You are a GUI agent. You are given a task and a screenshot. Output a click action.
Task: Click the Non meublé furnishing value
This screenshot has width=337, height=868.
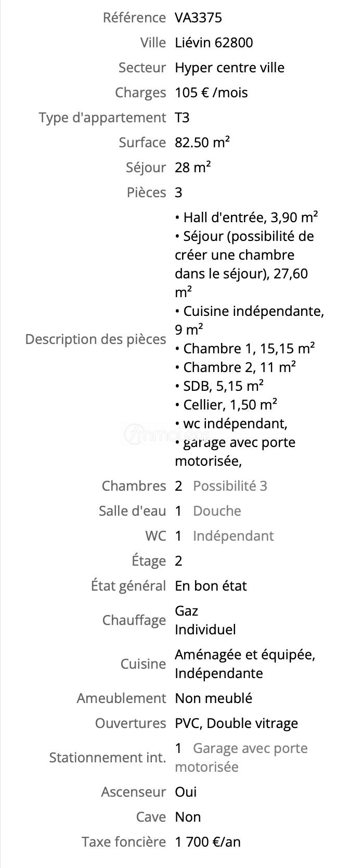[x=213, y=698]
